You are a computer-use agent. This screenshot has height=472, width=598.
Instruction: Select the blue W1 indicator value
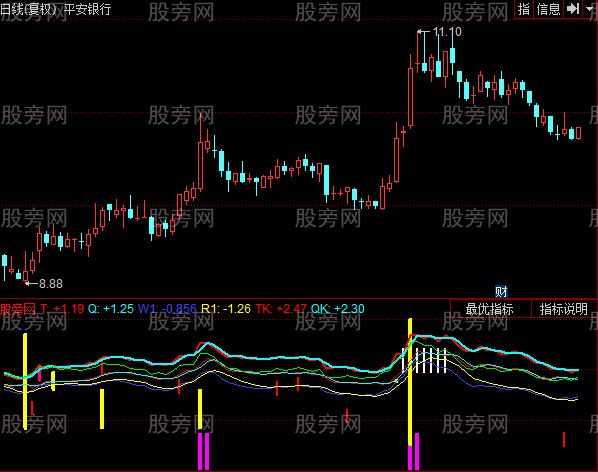167,308
